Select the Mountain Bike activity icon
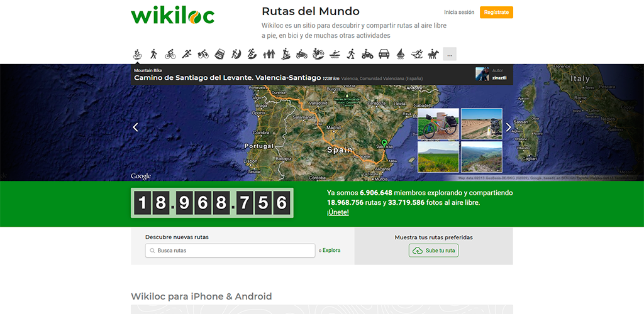Screen dimensions: 644x314 138,54
